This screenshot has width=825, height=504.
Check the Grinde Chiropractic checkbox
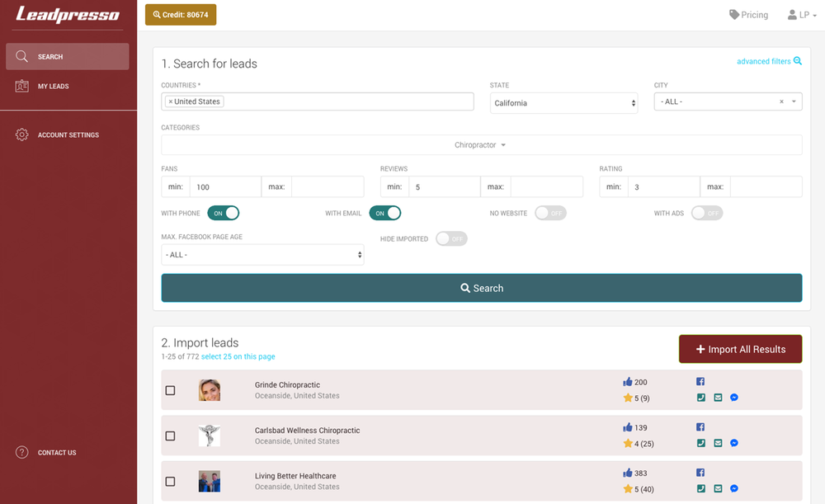tap(170, 390)
